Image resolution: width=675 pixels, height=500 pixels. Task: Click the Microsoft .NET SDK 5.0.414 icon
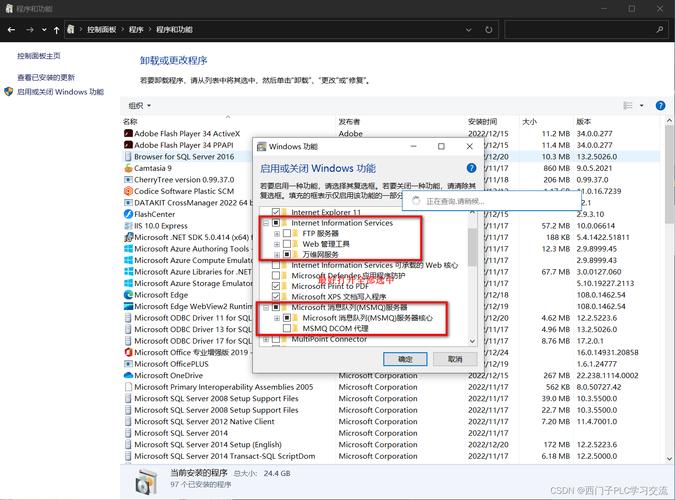(128, 237)
